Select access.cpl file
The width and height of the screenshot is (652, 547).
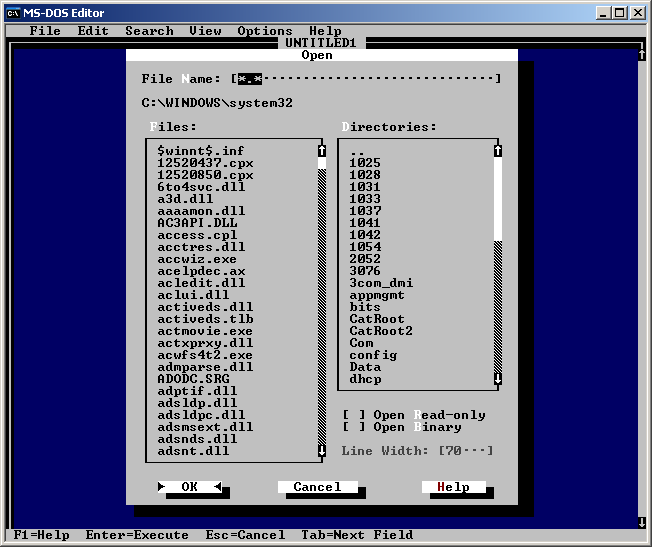pos(198,235)
